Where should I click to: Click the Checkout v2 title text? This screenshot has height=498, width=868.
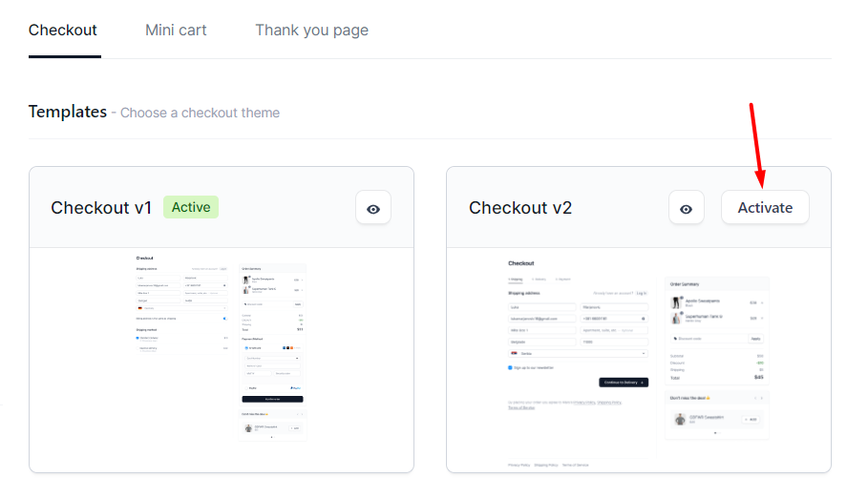[x=520, y=208]
